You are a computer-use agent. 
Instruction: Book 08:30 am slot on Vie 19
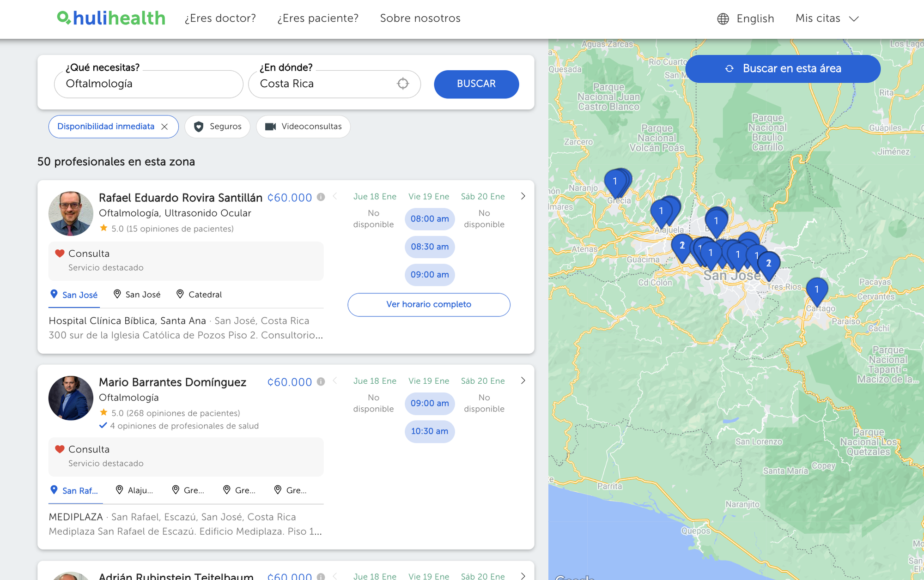point(430,247)
